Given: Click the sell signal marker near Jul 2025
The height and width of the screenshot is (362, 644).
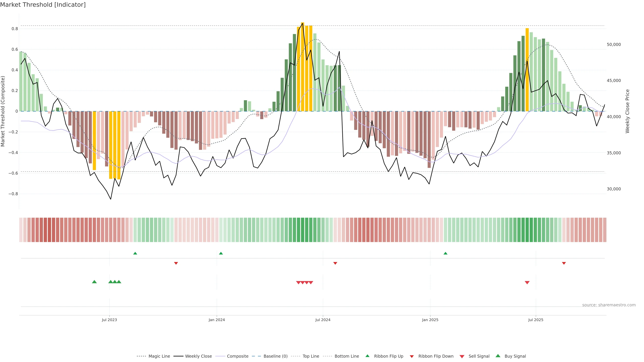Looking at the screenshot, I should click(x=527, y=283).
